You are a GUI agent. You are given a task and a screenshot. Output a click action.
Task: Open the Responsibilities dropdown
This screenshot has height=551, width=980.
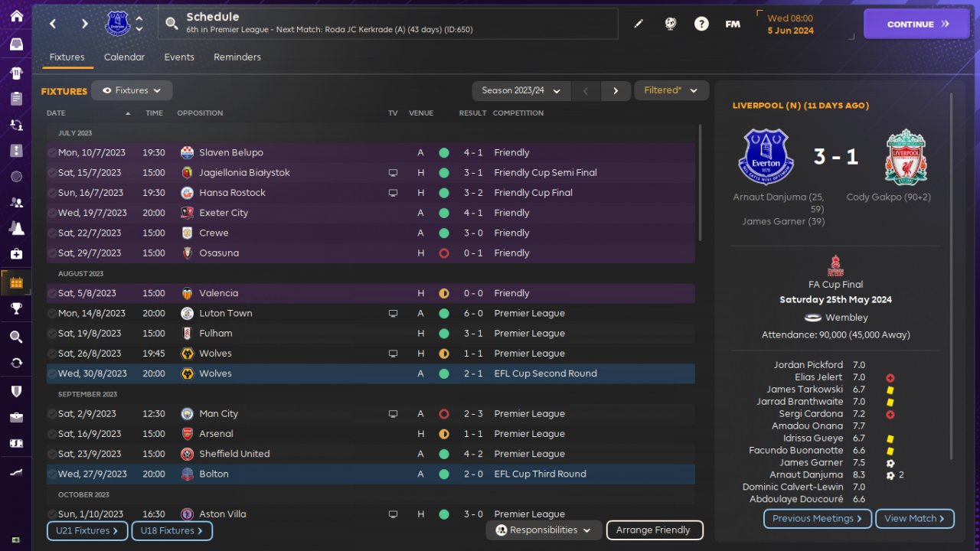point(544,530)
